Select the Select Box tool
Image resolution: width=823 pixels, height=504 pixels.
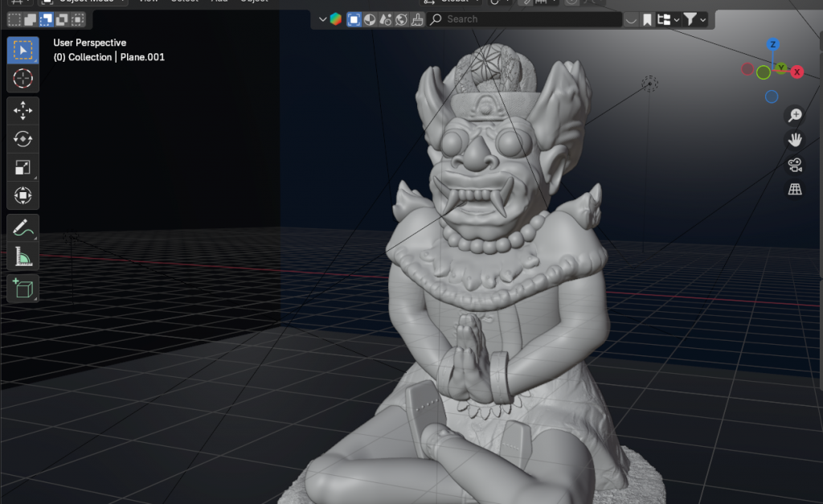[23, 50]
